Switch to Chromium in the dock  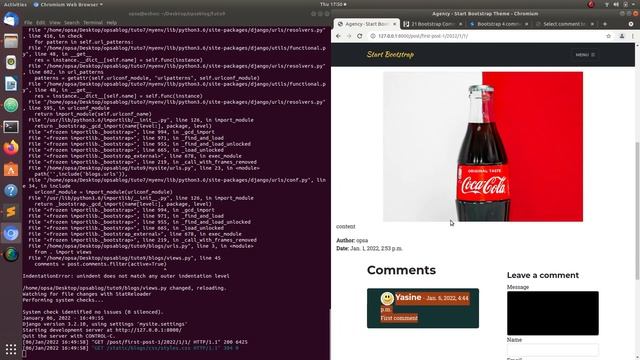coord(11,233)
